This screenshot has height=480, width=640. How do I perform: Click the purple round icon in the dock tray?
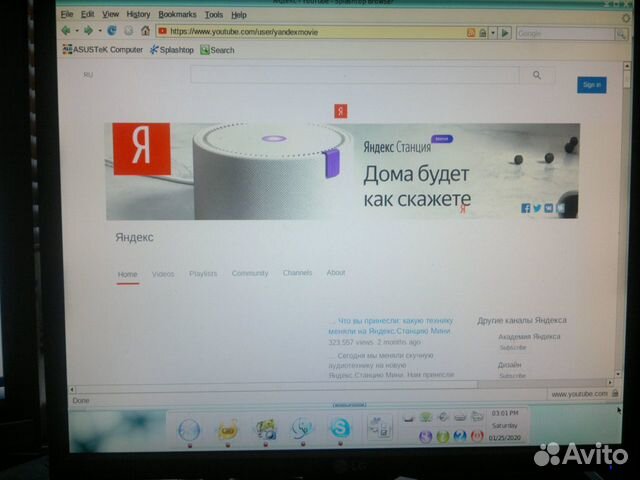tap(425, 437)
